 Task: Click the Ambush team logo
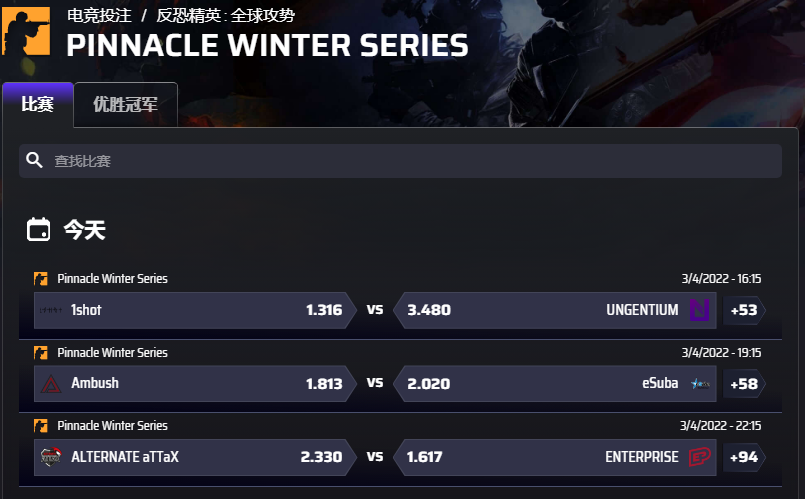click(x=51, y=383)
